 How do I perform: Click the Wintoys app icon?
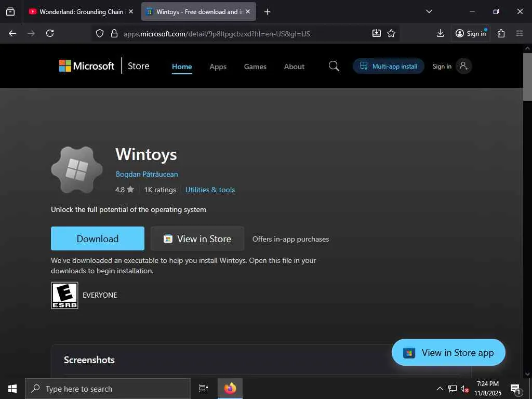click(77, 170)
